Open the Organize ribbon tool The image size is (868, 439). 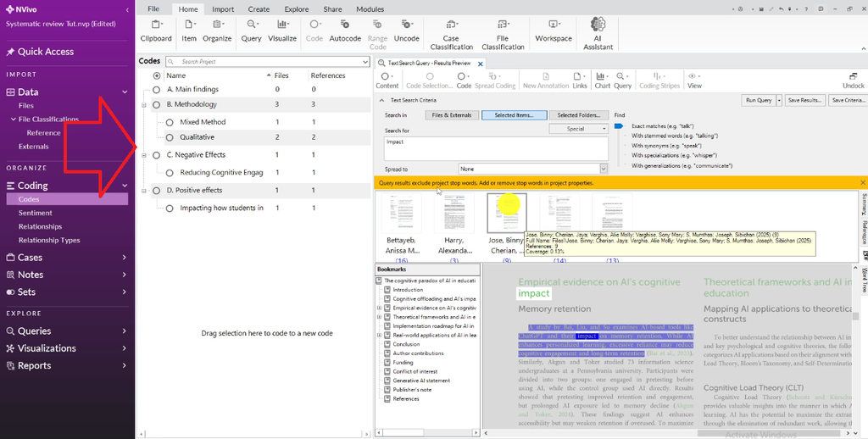217,31
